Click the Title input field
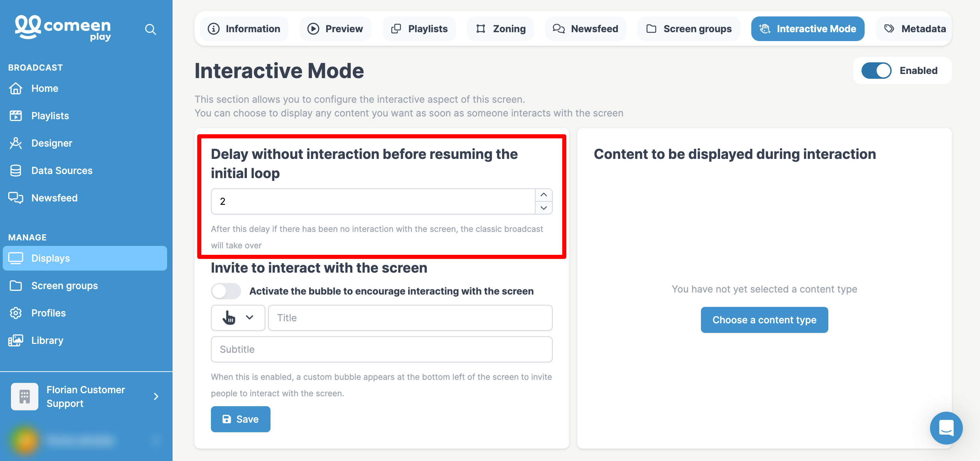Screen dimensions: 980x461 (410, 317)
